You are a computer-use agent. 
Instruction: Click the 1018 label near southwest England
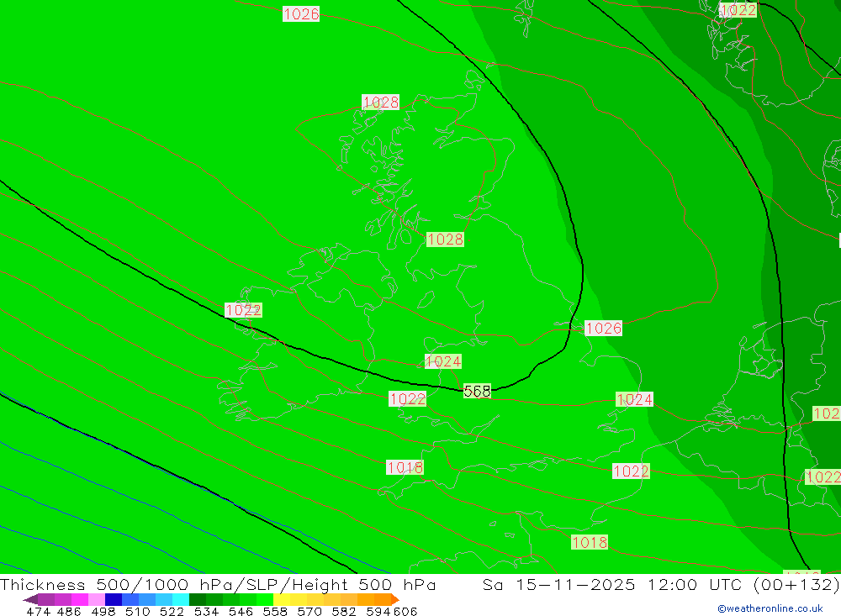tap(405, 467)
